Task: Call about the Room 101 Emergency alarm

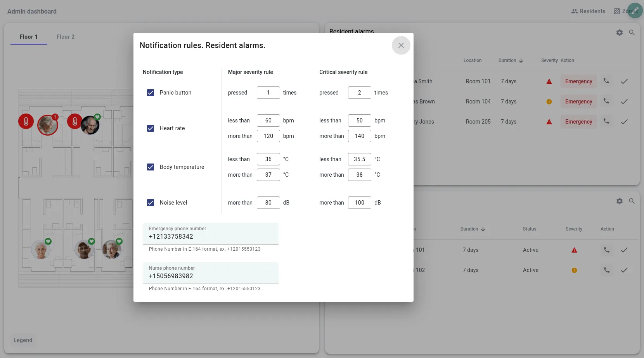Action: pyautogui.click(x=606, y=81)
